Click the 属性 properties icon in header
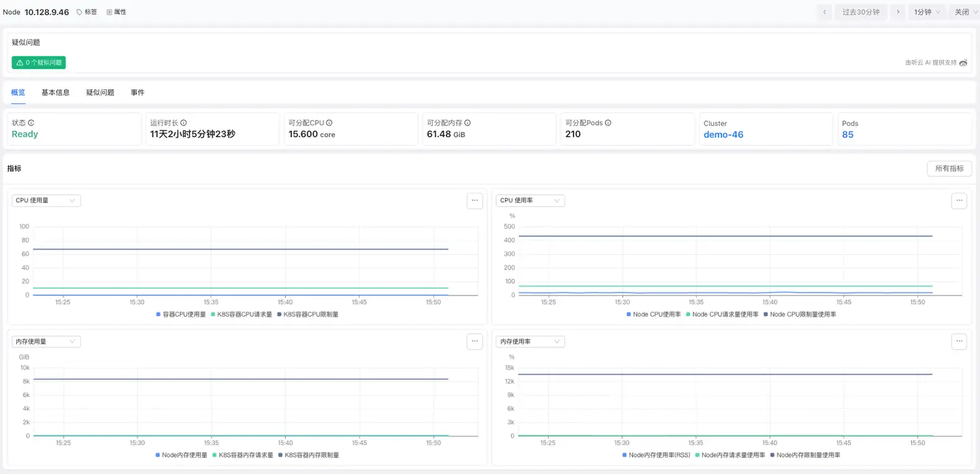The height and width of the screenshot is (474, 980). 110,12
